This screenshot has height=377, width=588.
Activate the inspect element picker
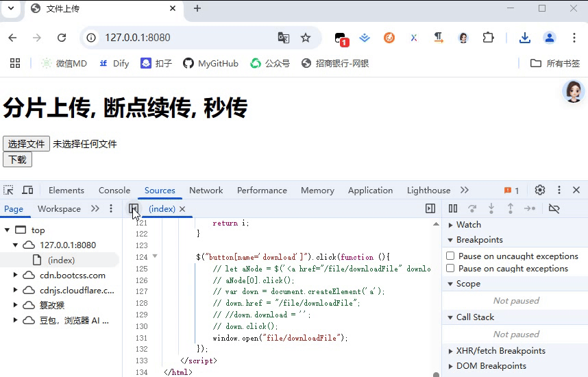8,190
